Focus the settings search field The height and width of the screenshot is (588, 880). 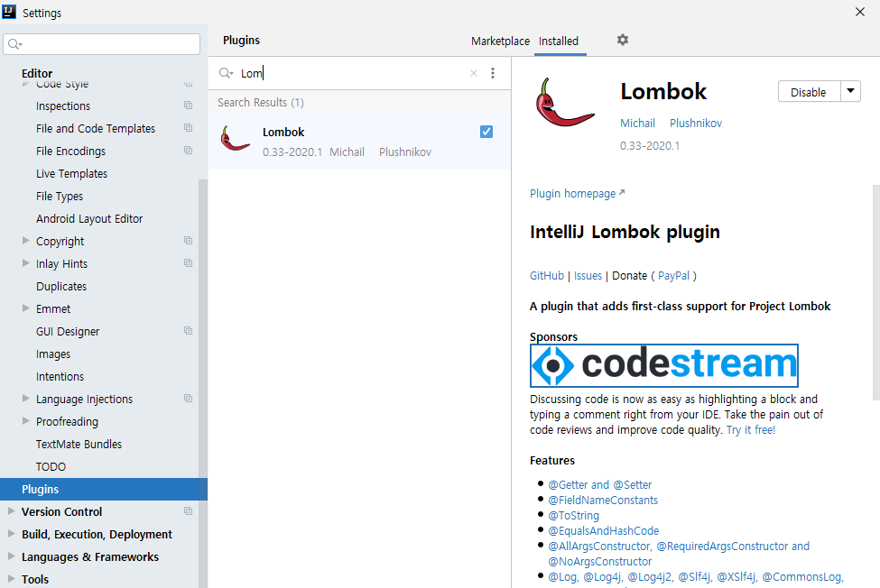tap(102, 43)
